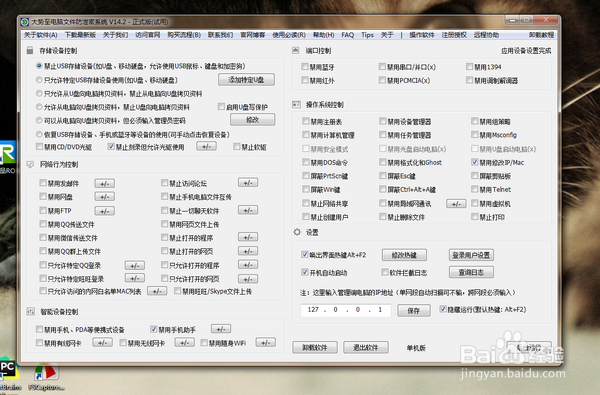This screenshot has width=600, height=395.
Task: Uncheck 开机自动启动 checkbox
Action: pyautogui.click(x=305, y=272)
